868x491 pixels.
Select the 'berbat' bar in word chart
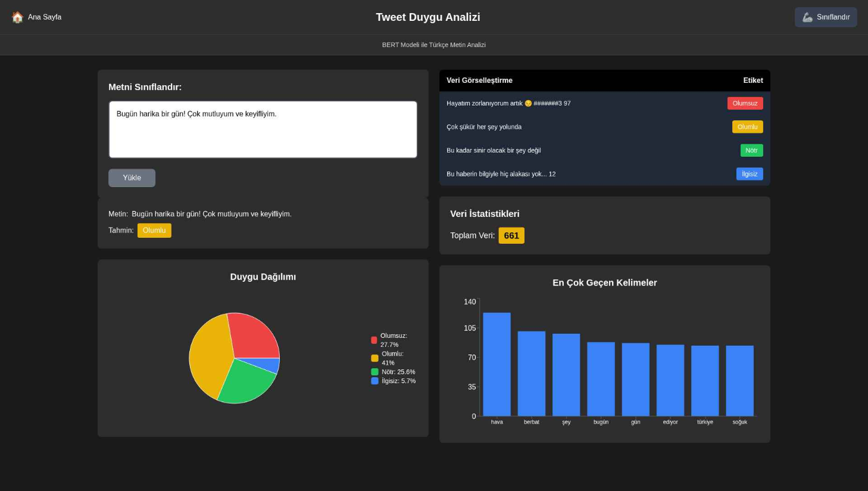point(531,374)
